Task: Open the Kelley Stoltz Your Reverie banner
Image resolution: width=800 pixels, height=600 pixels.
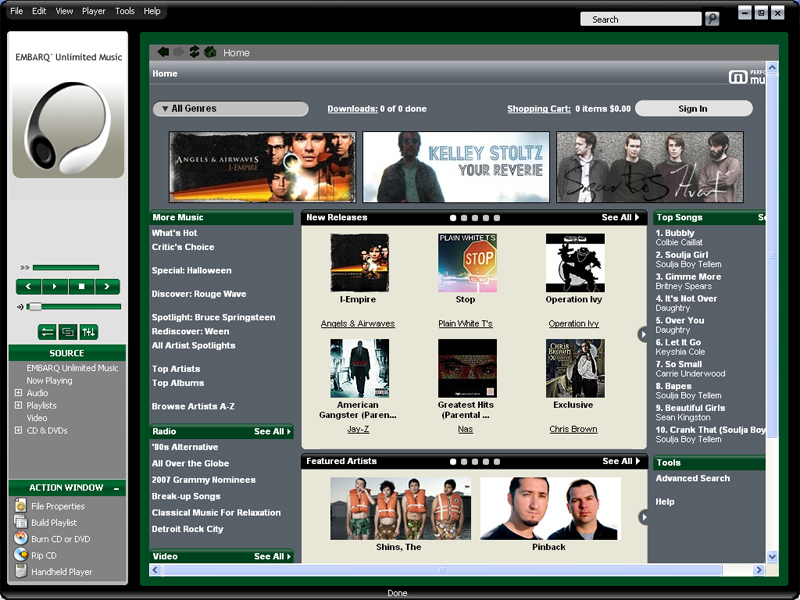Action: [x=456, y=167]
